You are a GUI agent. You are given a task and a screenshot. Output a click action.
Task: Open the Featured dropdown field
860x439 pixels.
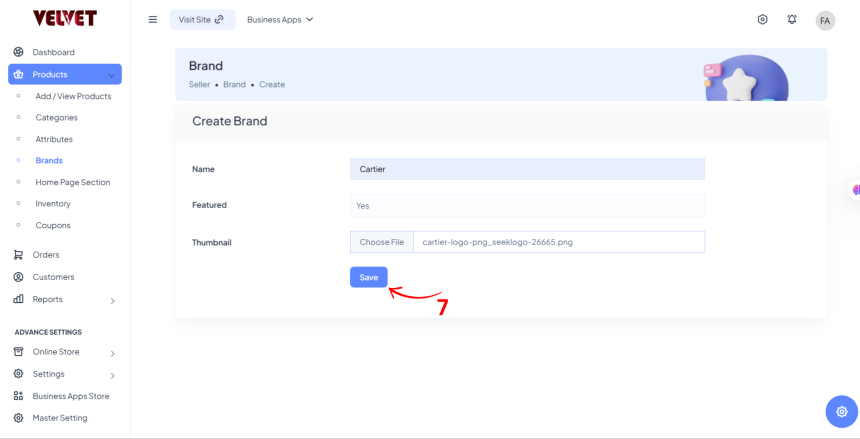[x=527, y=205]
